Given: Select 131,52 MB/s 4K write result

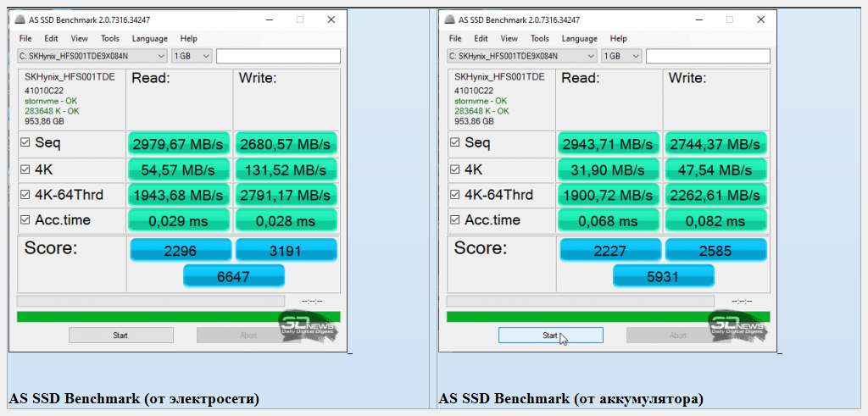Looking at the screenshot, I should [286, 169].
